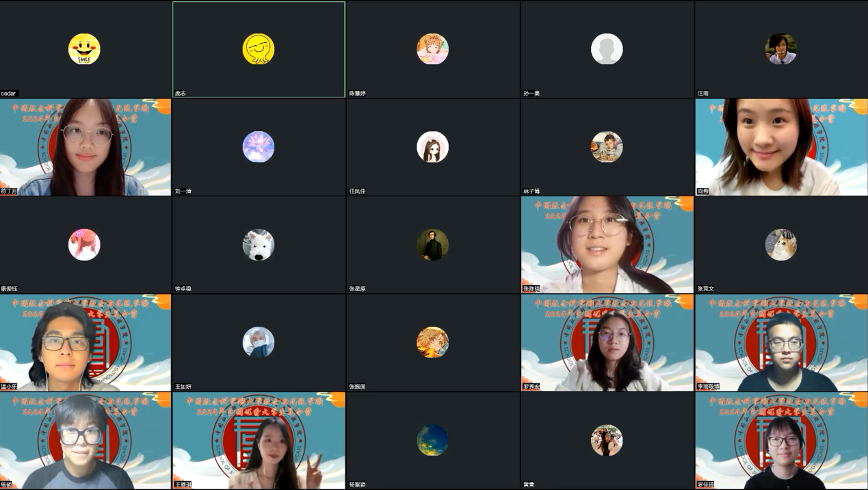Click the "cedar" participant name label
This screenshot has width=868, height=490.
pos(9,93)
